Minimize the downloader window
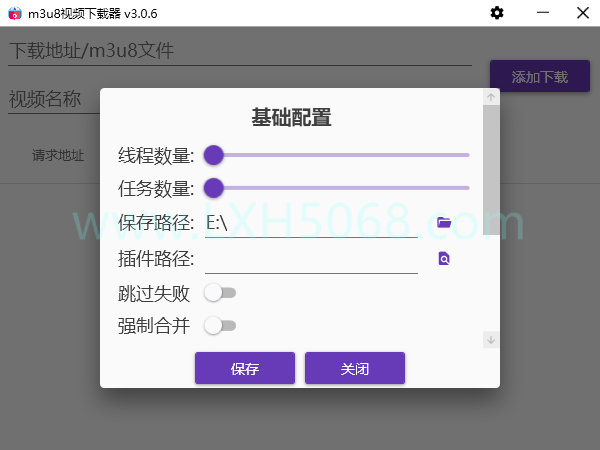 543,13
